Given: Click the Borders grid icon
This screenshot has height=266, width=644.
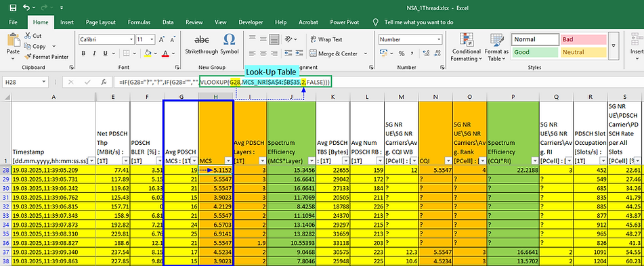Looking at the screenshot, I should tap(127, 53).
